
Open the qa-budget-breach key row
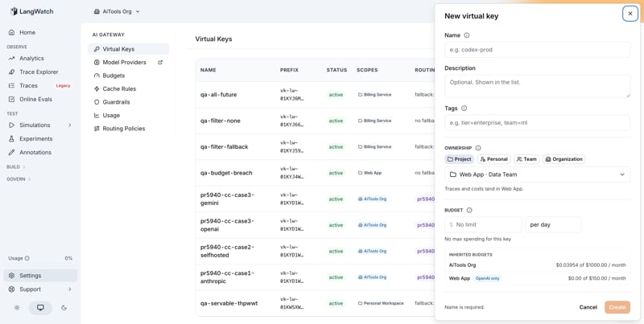(315, 173)
